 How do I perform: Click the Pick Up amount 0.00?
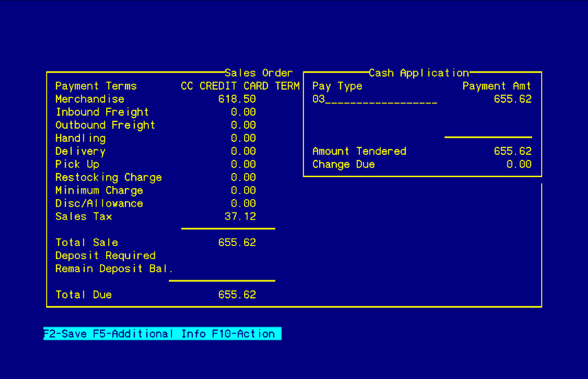243,164
